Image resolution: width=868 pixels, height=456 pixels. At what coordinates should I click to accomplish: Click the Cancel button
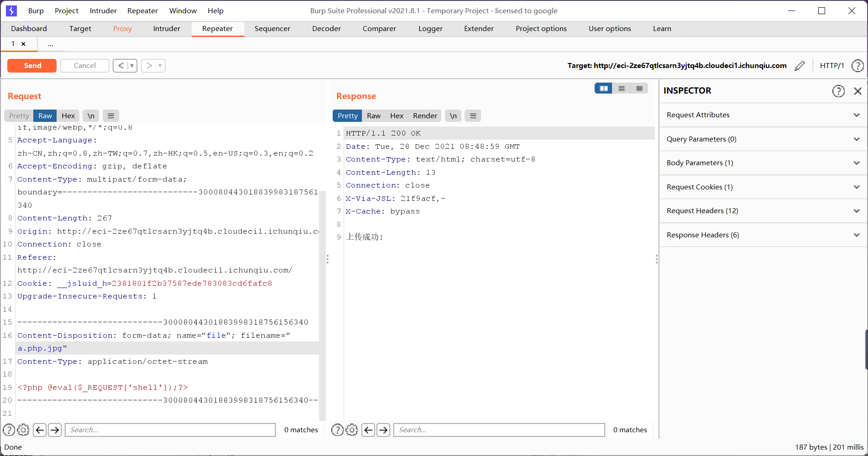point(85,66)
